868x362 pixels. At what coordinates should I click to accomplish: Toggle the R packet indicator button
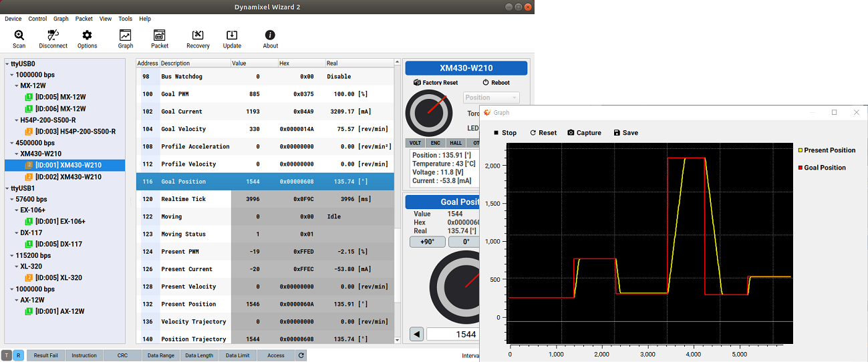(18, 355)
